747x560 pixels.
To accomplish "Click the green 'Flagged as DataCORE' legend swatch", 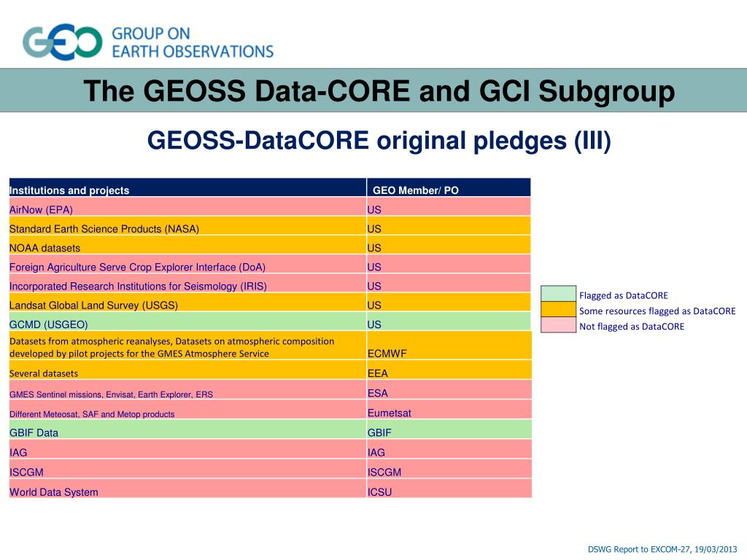I will coord(558,294).
